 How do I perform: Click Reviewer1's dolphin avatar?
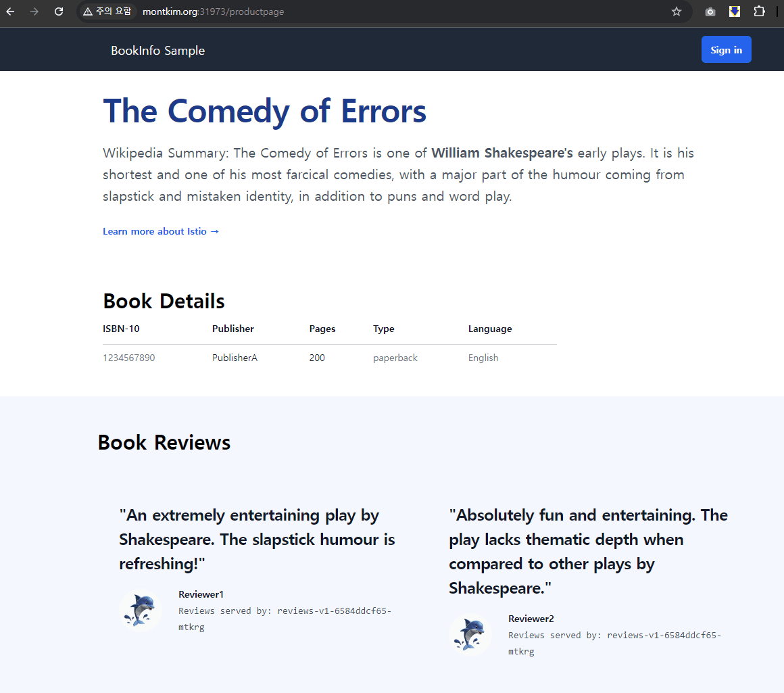point(140,610)
